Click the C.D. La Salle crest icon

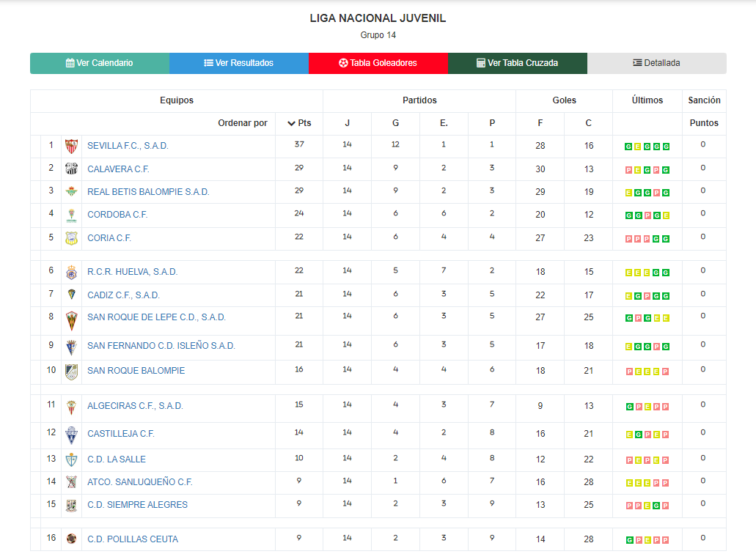click(x=71, y=459)
